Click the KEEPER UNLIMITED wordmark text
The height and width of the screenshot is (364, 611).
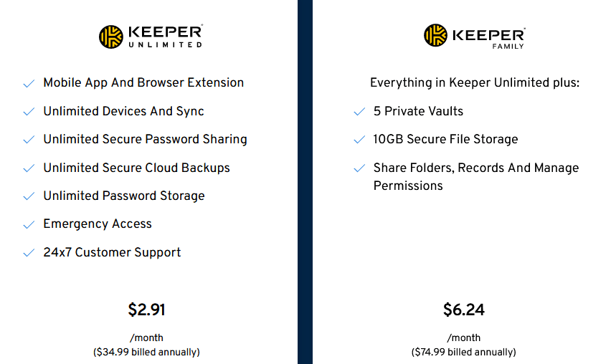(165, 37)
